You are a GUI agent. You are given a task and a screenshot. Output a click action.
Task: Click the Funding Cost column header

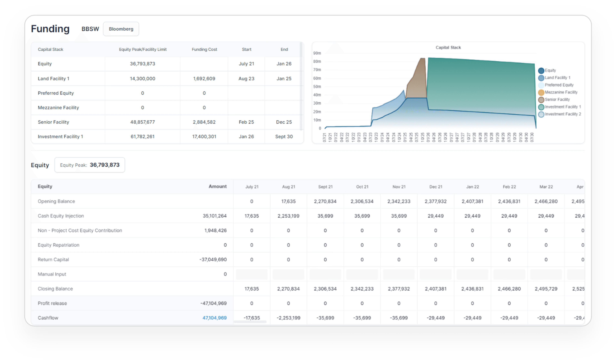(x=204, y=49)
